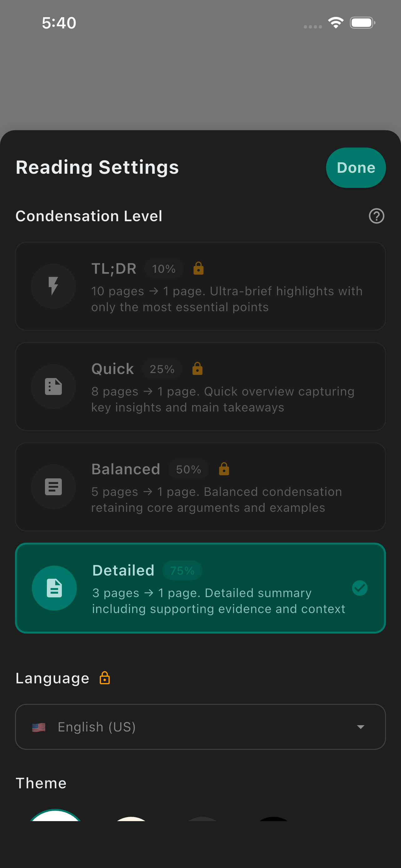Screen dimensions: 401x868
Task: Click the Condensation Level section heading
Action: coord(90,216)
